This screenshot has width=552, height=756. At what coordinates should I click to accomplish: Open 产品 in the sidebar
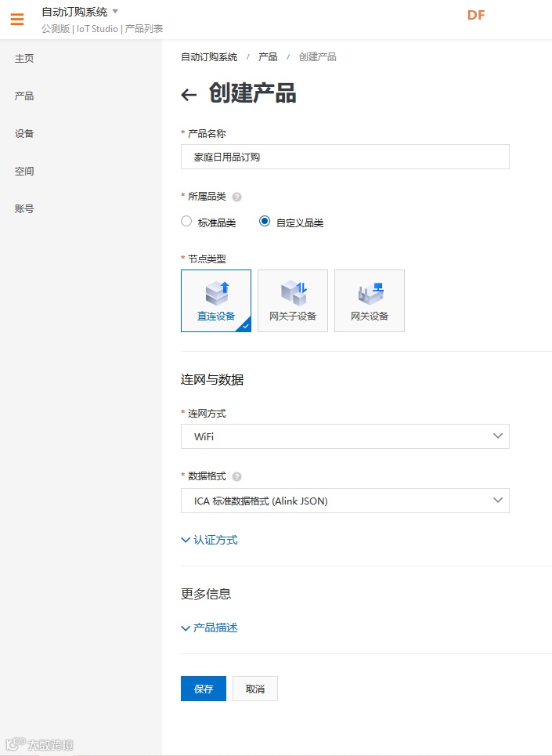(x=24, y=96)
